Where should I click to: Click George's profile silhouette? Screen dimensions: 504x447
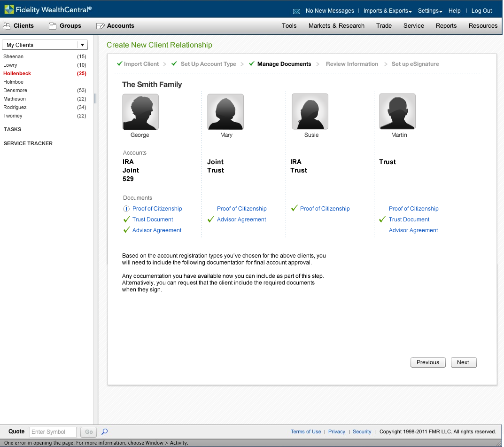pyautogui.click(x=140, y=112)
